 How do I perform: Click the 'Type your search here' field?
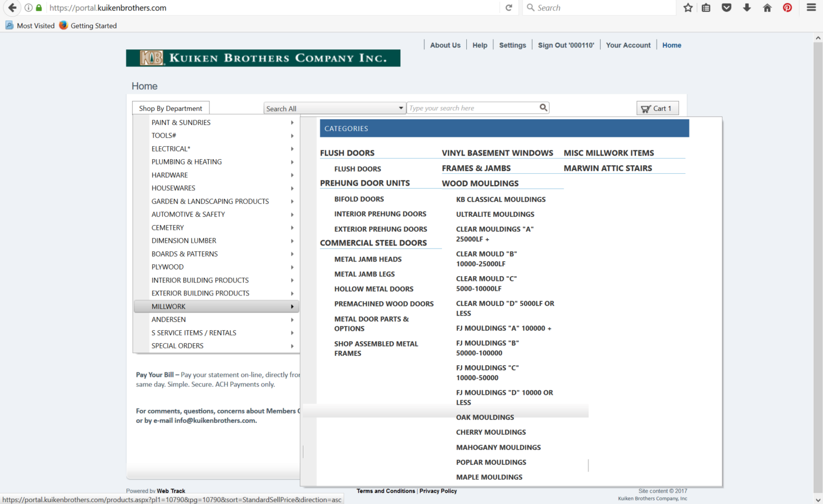pyautogui.click(x=472, y=108)
